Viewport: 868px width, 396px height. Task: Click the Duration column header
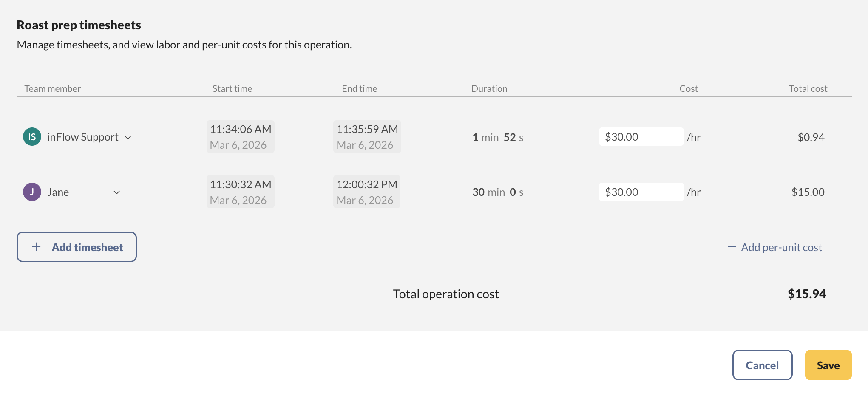coord(489,88)
